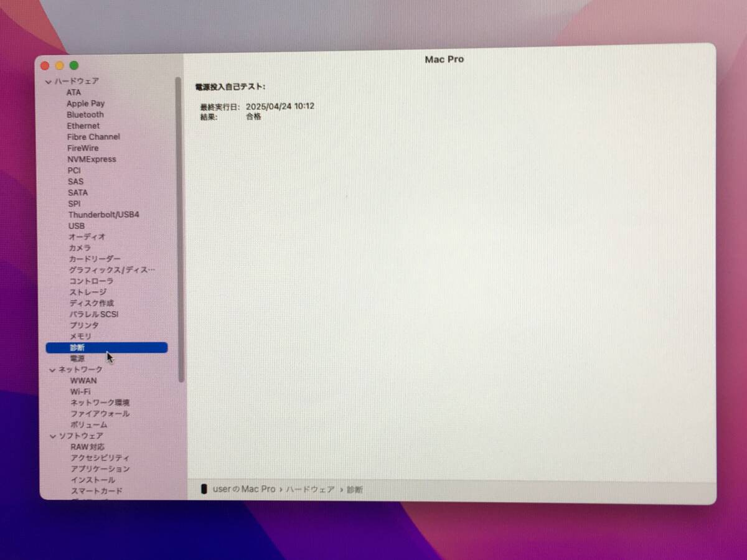Select NVMExpress in the sidebar
The image size is (747, 560).
(92, 159)
